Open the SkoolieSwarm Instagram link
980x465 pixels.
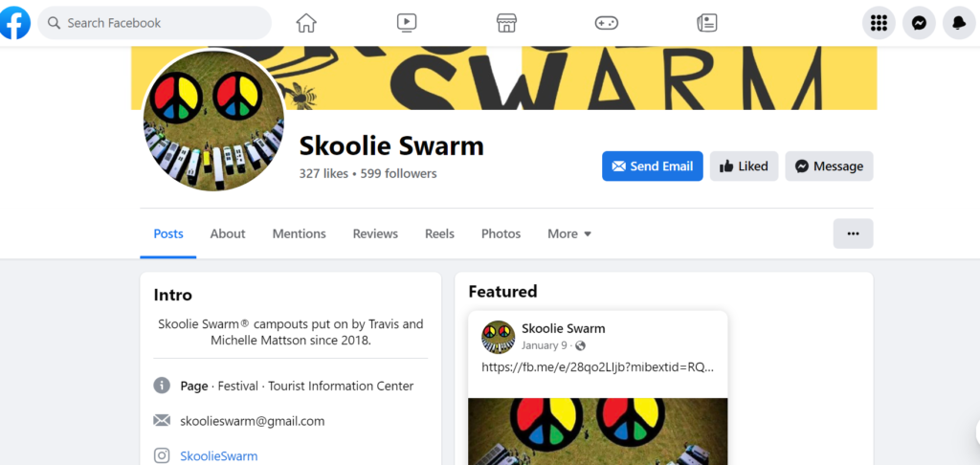[x=219, y=456]
